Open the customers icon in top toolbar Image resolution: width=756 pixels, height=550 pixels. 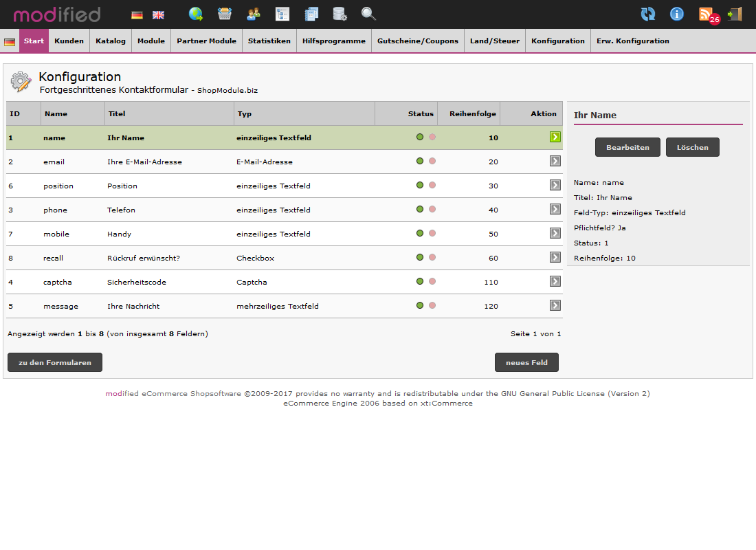pyautogui.click(x=254, y=14)
